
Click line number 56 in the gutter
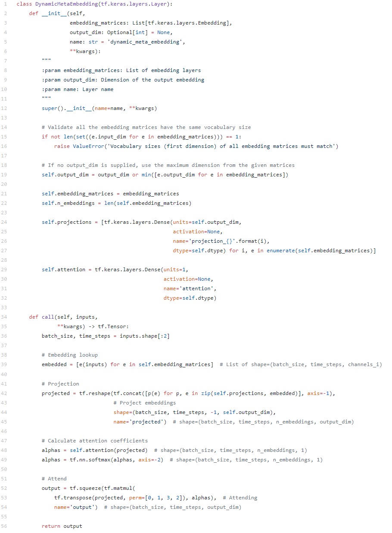(x=5, y=526)
